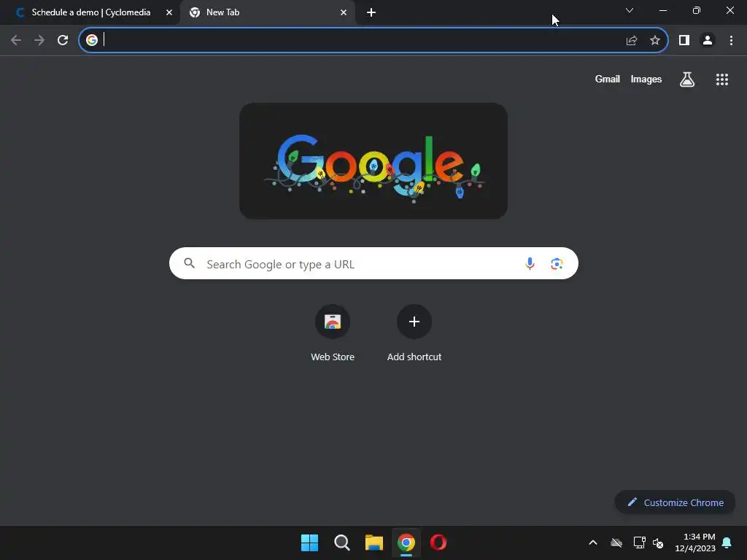Click the OneDrive cloud tray icon

point(616,542)
